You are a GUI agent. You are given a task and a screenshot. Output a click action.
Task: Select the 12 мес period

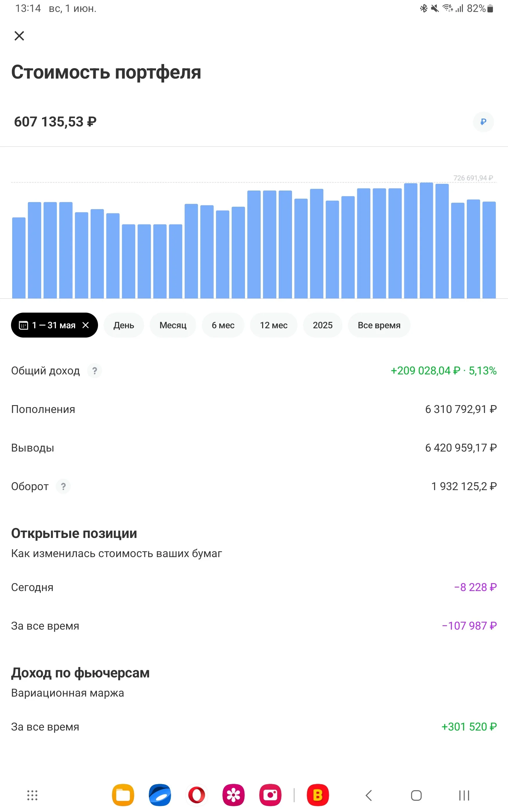point(273,325)
